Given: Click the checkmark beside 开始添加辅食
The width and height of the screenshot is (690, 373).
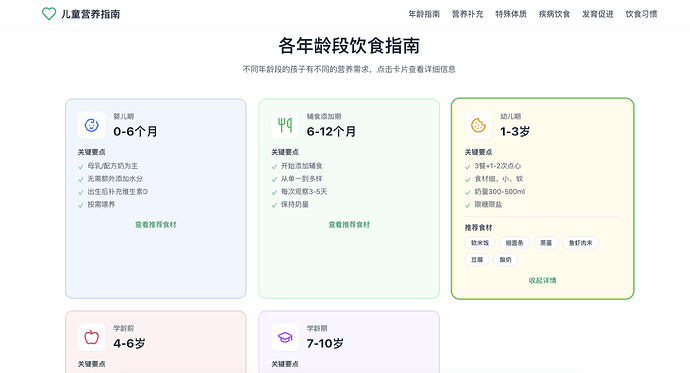Looking at the screenshot, I should 274,167.
